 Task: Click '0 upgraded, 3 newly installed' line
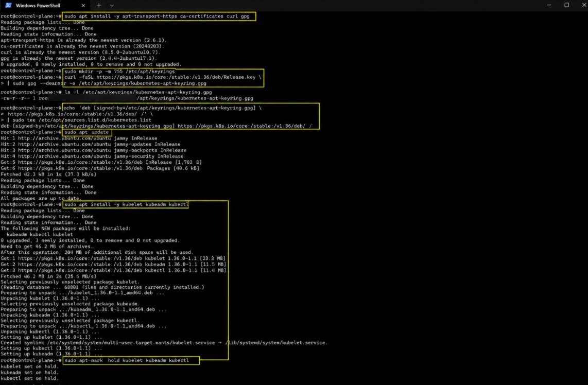(x=91, y=240)
